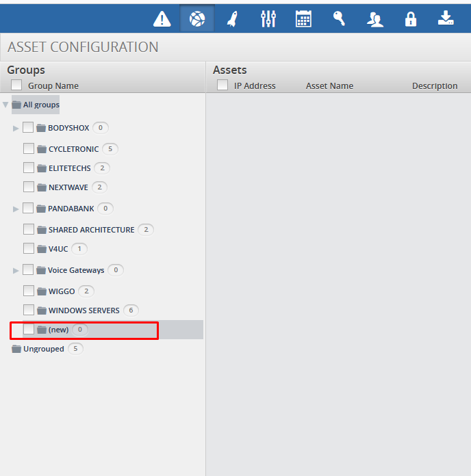Toggle the select-all checkbox beside IP Address
The height and width of the screenshot is (476, 471).
pyautogui.click(x=222, y=85)
